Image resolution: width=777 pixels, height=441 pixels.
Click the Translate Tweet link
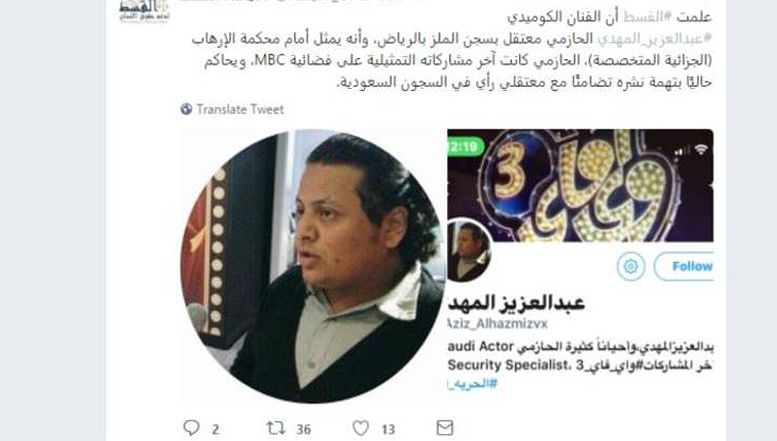[x=240, y=109]
